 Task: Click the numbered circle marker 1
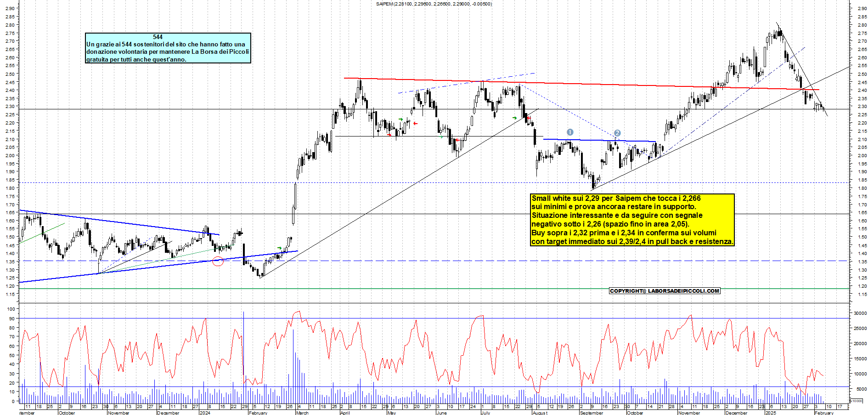[570, 132]
